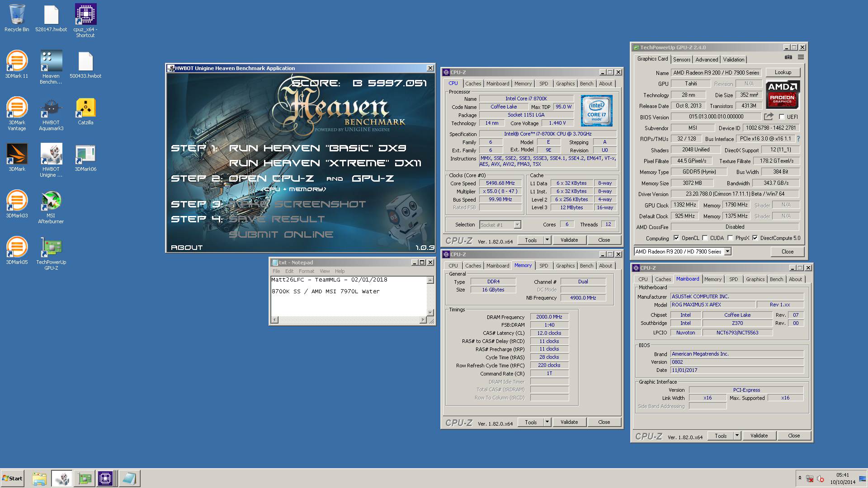
Task: Show hidden tray icons arrow
Action: click(800, 478)
